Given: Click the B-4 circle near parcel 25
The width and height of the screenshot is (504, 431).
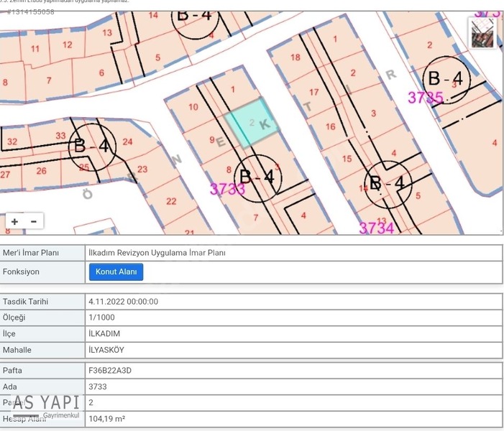Looking at the screenshot, I should [92, 147].
